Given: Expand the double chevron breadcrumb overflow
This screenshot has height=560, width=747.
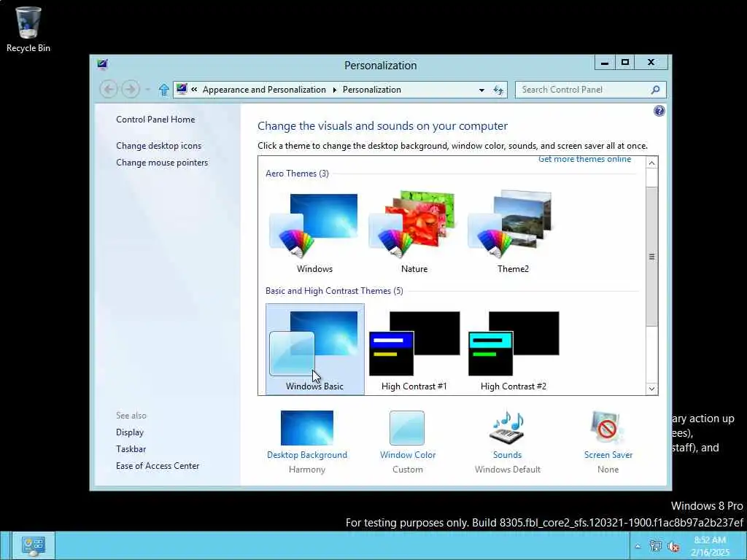Looking at the screenshot, I should point(194,89).
